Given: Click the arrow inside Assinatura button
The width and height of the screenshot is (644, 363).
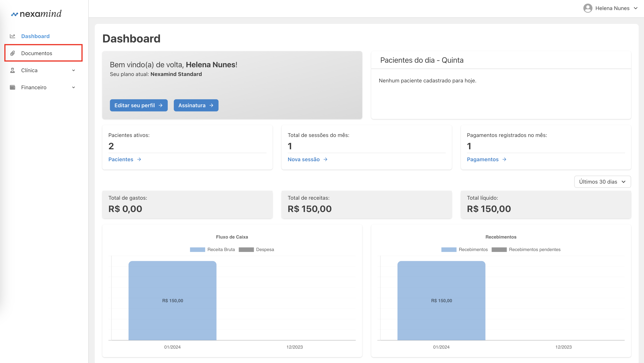Looking at the screenshot, I should pyautogui.click(x=212, y=105).
